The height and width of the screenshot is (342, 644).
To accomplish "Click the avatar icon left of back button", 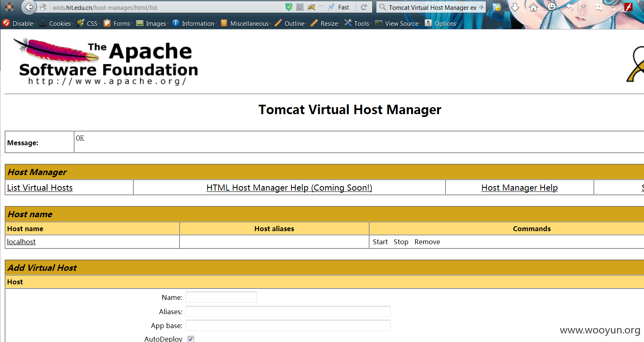I will (x=9, y=7).
